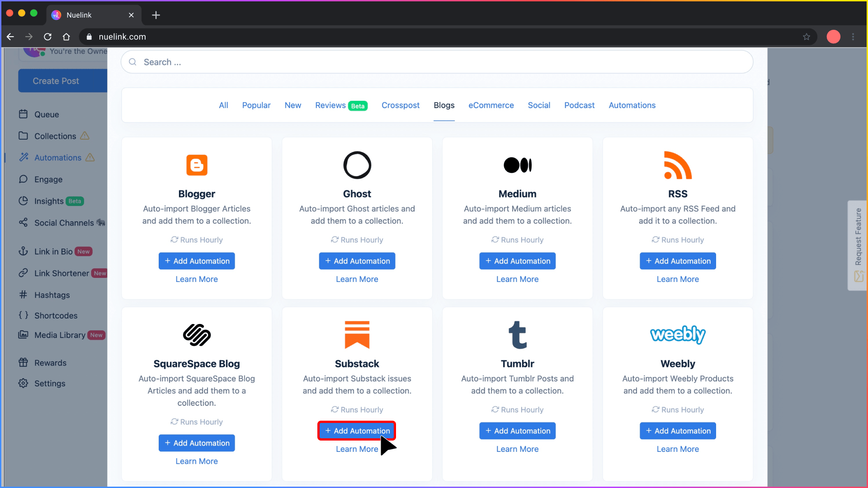Click the Blogger logo icon

click(197, 165)
